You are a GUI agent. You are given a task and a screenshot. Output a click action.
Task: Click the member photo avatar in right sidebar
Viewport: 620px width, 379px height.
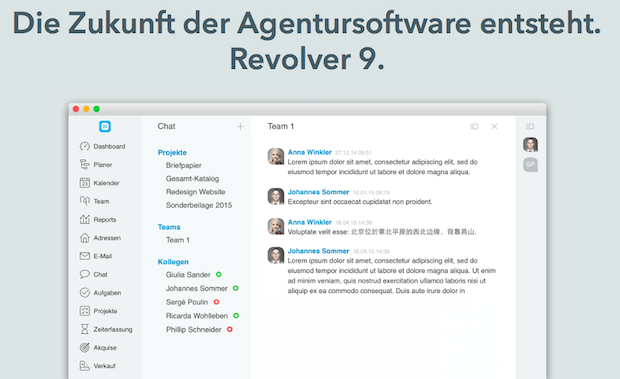pos(530,145)
